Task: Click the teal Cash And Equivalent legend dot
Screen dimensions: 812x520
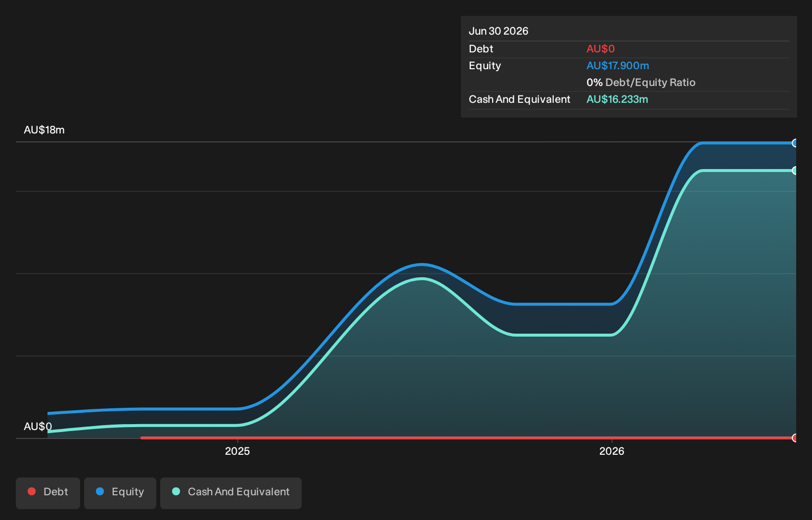Action: pos(176,491)
